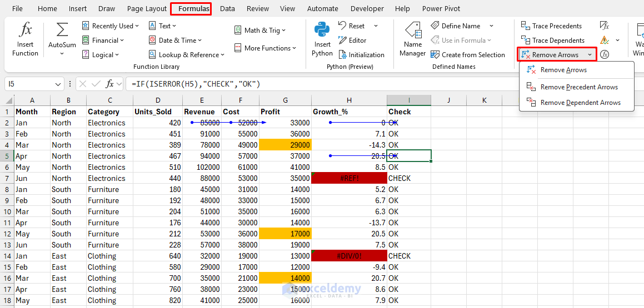The width and height of the screenshot is (644, 308).
Task: Click the Insert Function fx icon
Action: (26, 30)
